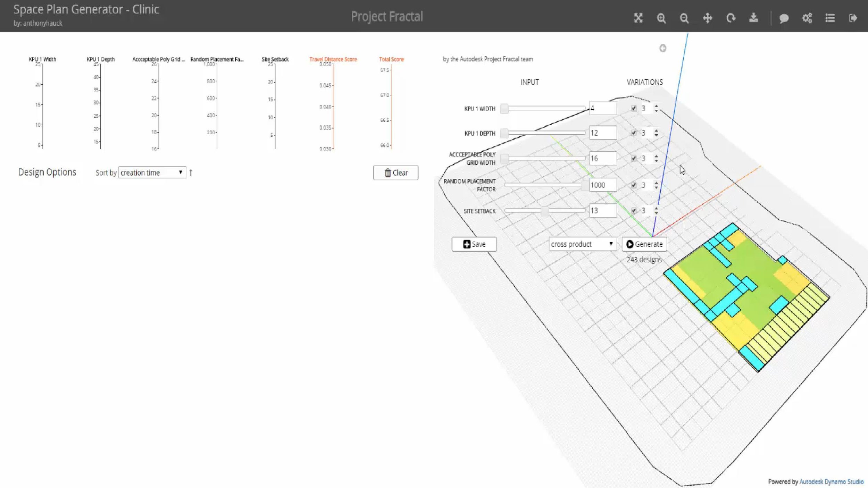Click the Acceptable Poly Grid axis label

coord(159,59)
